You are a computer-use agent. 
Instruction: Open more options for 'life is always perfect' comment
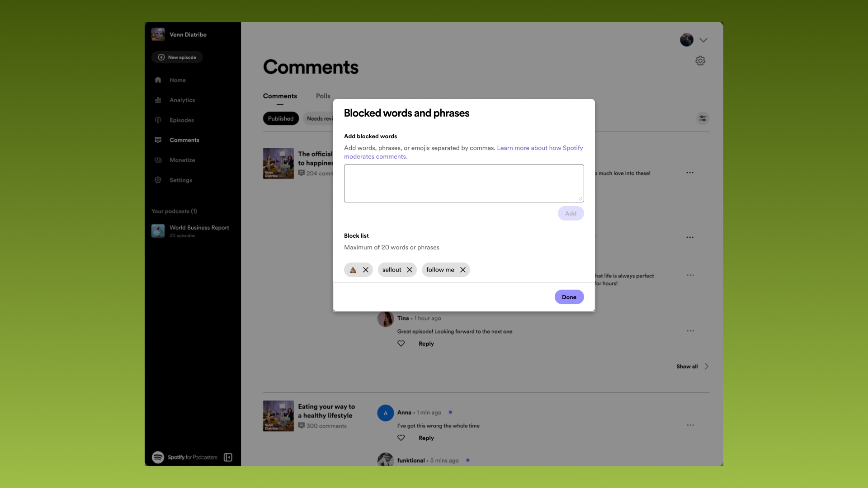tap(690, 275)
